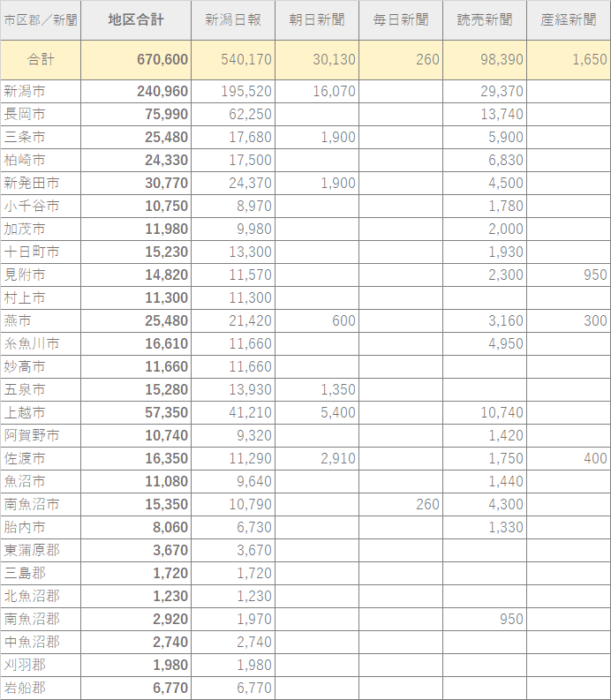Select the 三条市 row label
This screenshot has height=700, width=611.
(25, 137)
